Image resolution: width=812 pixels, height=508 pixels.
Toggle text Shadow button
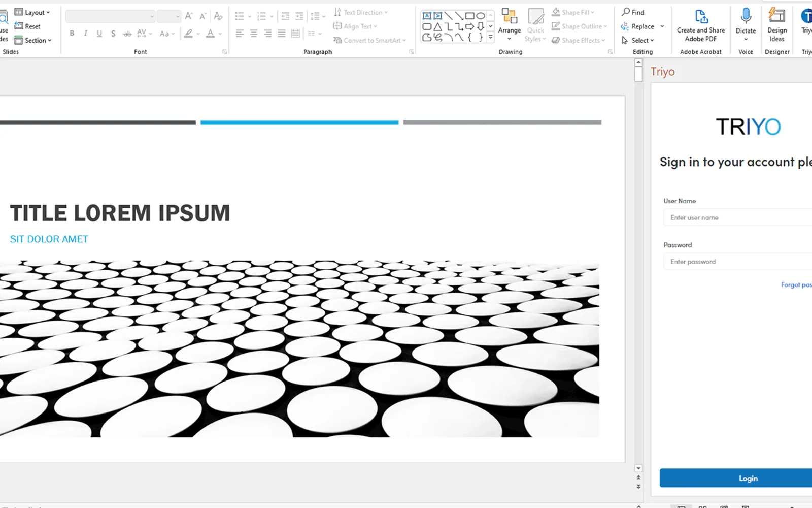[113, 34]
